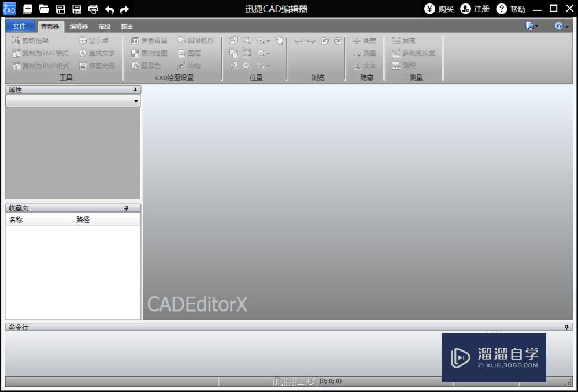Click the CAD application logo icon
The height and width of the screenshot is (392, 578).
(x=9, y=9)
